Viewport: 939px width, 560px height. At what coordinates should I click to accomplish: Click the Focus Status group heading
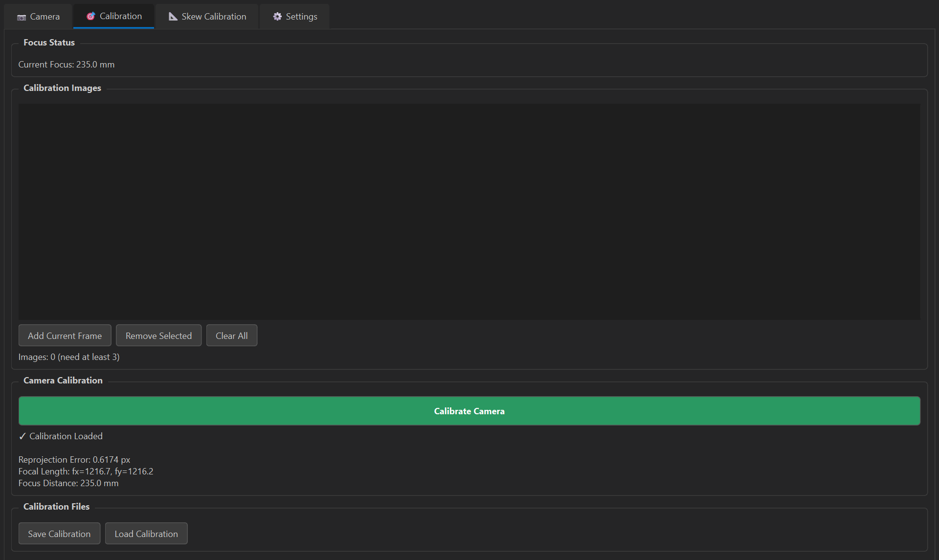tap(49, 43)
